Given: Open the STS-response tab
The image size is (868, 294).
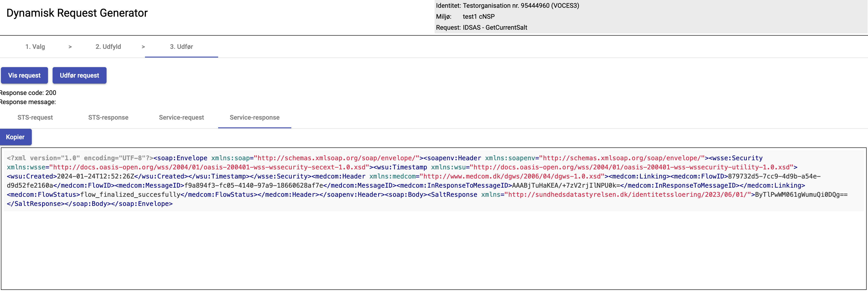Looking at the screenshot, I should point(108,117).
